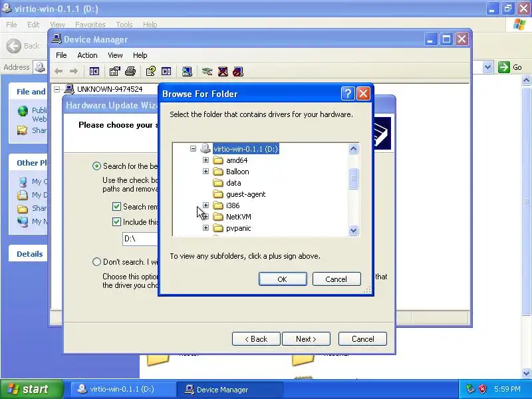Screen dimensions: 532x399
Task: Expand the Balloon folder node
Action: pyautogui.click(x=205, y=172)
